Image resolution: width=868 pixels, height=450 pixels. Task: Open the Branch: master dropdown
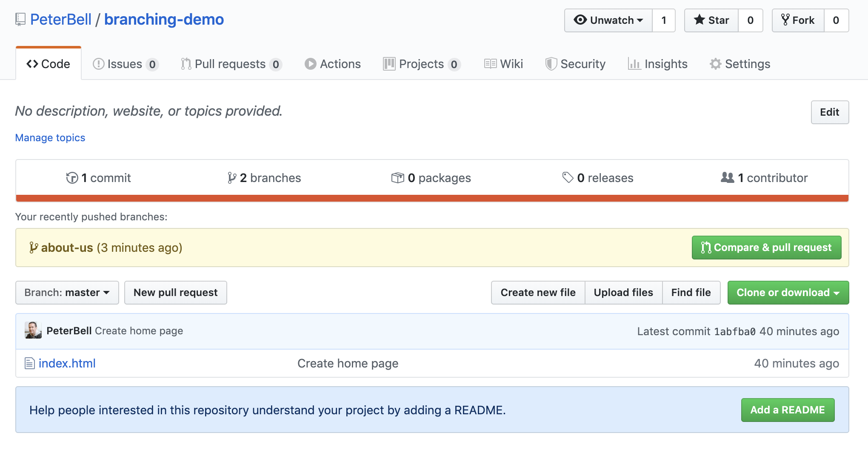[67, 293]
